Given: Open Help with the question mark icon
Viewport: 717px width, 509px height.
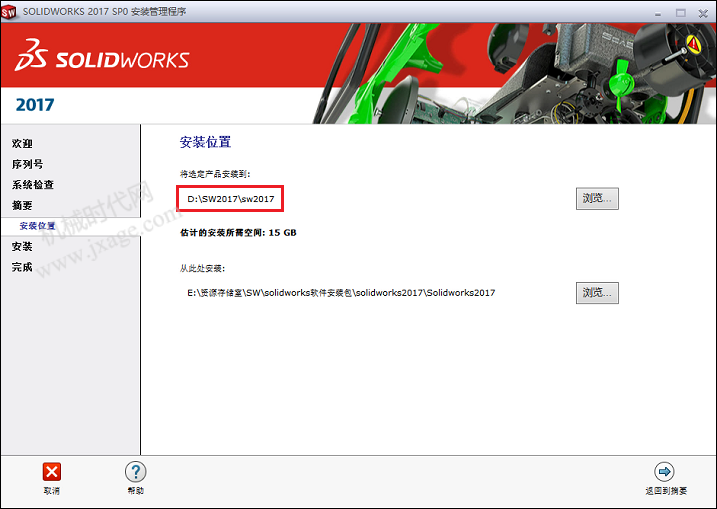Looking at the screenshot, I should click(x=135, y=471).
